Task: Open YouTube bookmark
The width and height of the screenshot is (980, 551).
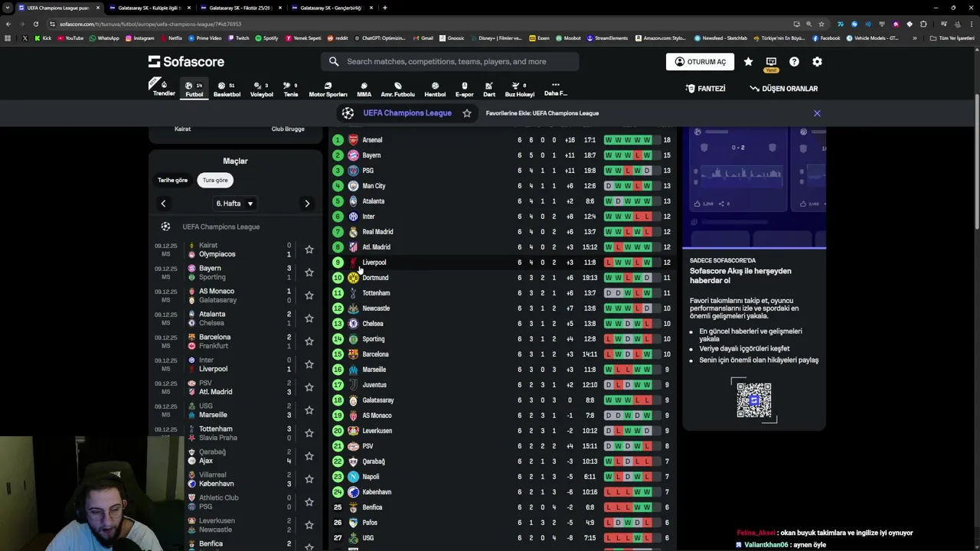Action: (x=70, y=38)
